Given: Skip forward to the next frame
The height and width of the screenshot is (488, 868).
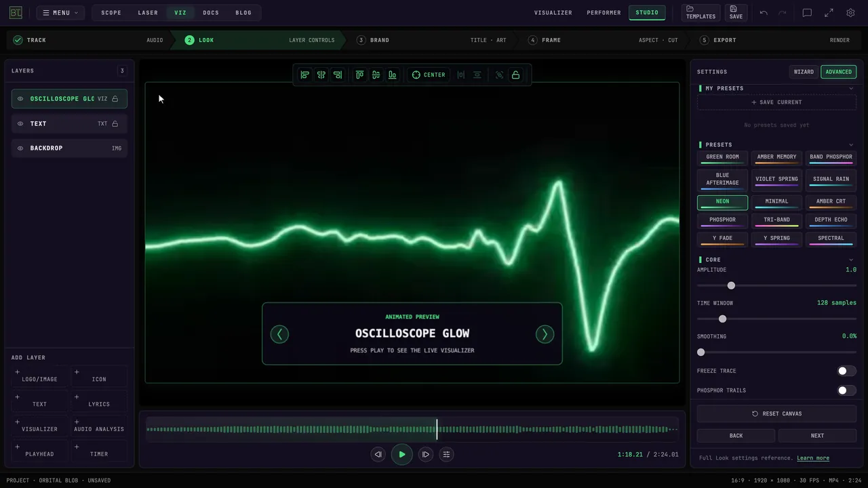Looking at the screenshot, I should 425,454.
